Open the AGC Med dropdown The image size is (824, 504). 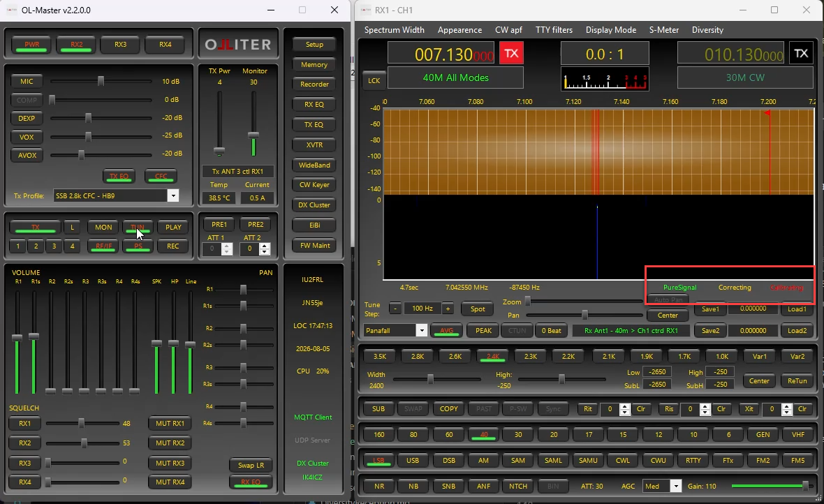point(677,486)
